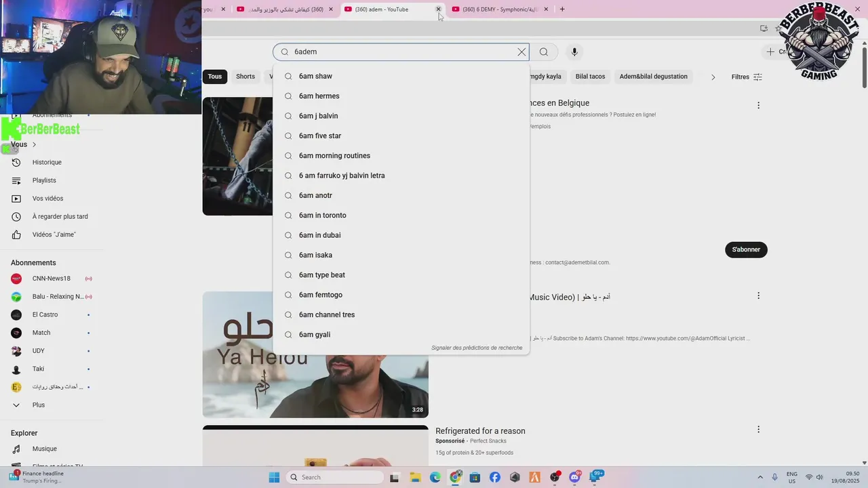Open more options for the Belgique ad result
The width and height of the screenshot is (868, 488).
pos(758,105)
